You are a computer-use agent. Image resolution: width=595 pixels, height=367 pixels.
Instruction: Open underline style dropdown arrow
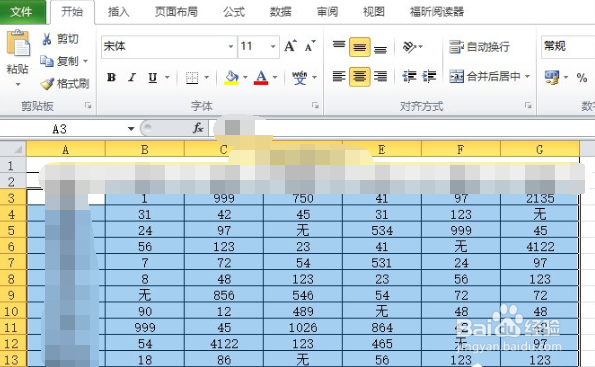click(x=167, y=77)
